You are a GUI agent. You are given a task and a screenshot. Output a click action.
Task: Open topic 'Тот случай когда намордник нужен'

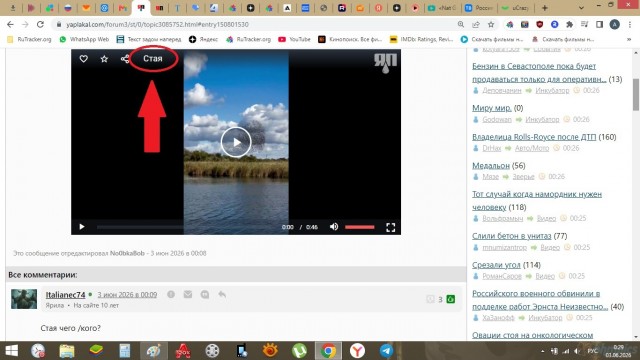[537, 200]
